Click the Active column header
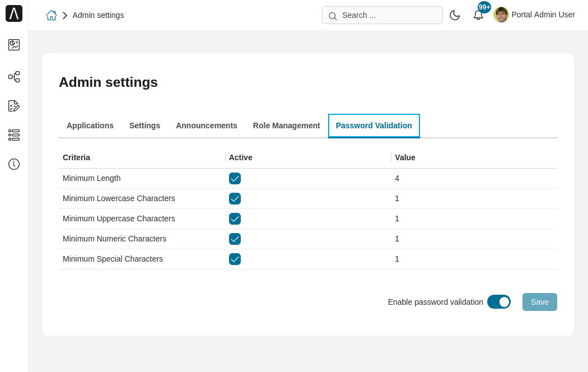Screen dimensions: 588x372 click(x=241, y=157)
